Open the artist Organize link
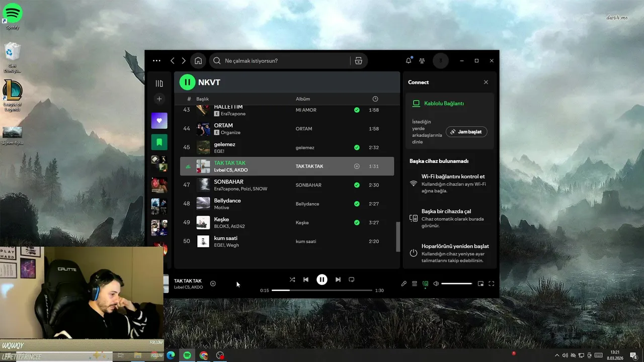Screen dimensions: 644x362 230,133
